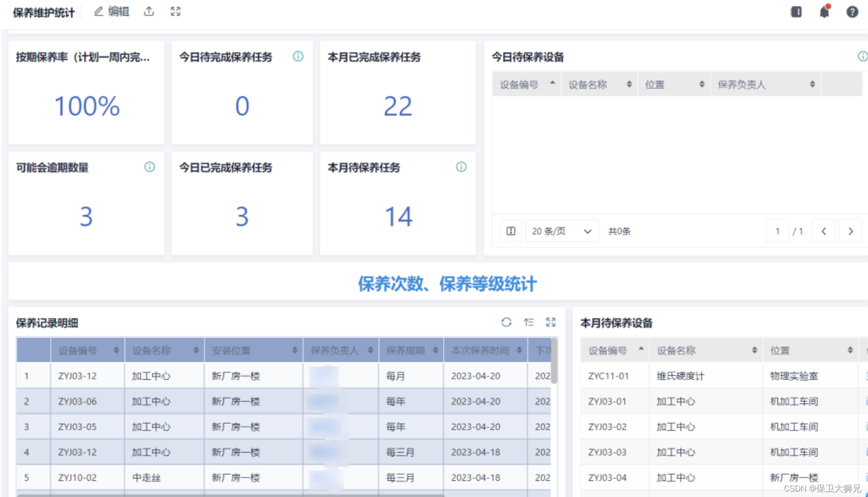Go to next page in 今日待保养设备
The image size is (868, 497).
(x=850, y=231)
